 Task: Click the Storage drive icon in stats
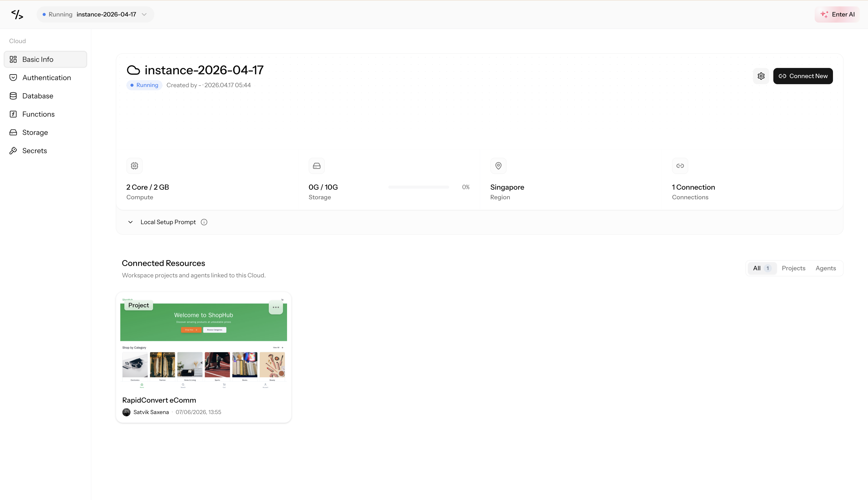pos(316,166)
